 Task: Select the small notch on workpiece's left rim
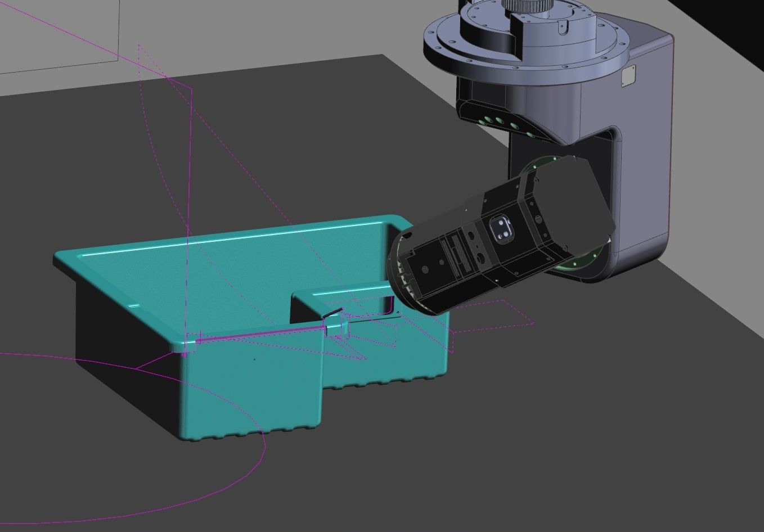(x=134, y=306)
